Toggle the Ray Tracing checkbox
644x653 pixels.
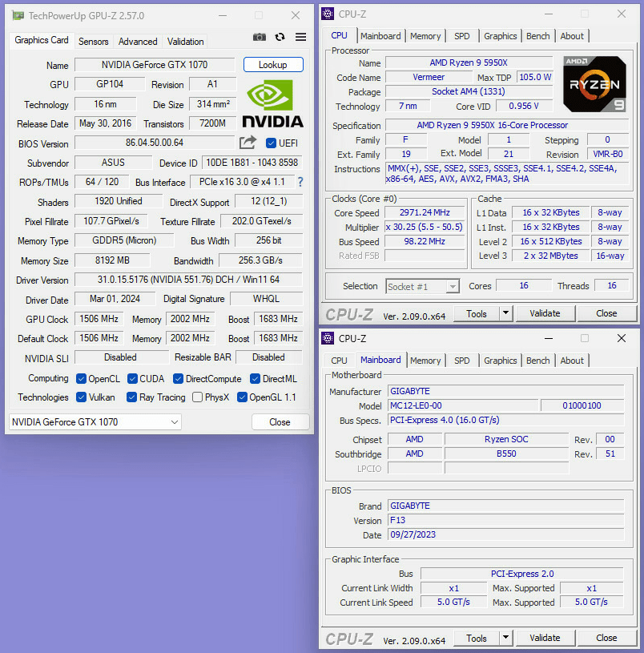131,397
